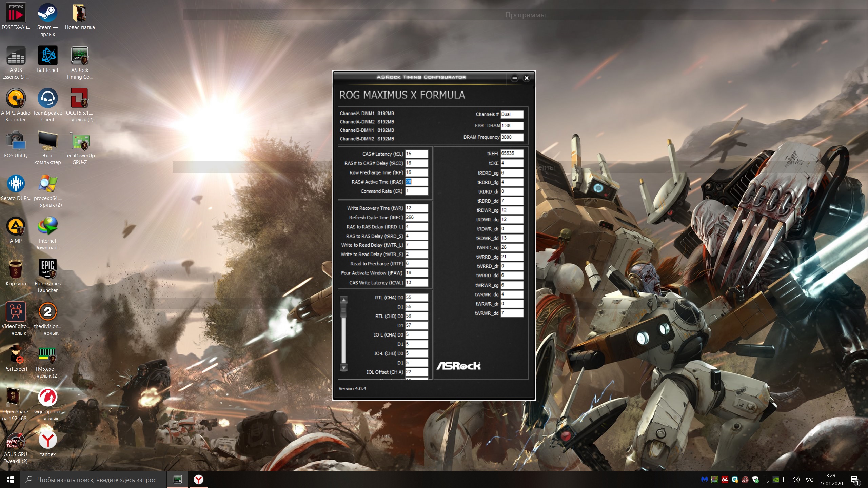Open the Yandex browser desktop icon
The width and height of the screenshot is (868, 488).
coord(47,440)
